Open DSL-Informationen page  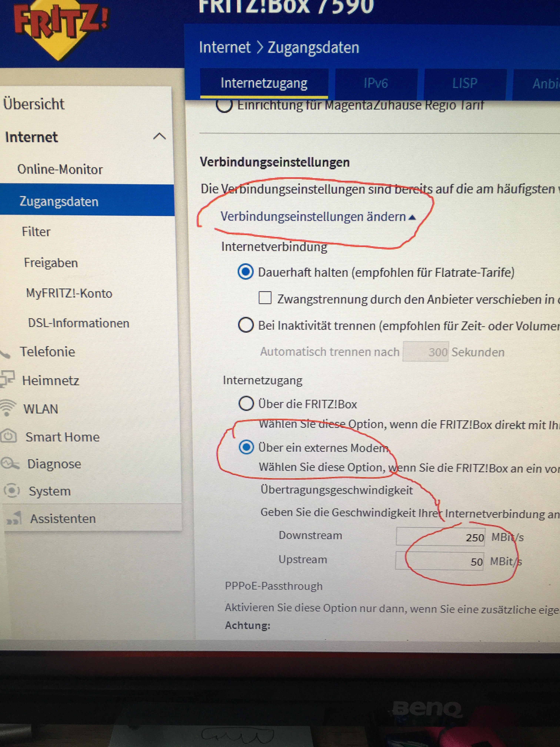(x=79, y=323)
